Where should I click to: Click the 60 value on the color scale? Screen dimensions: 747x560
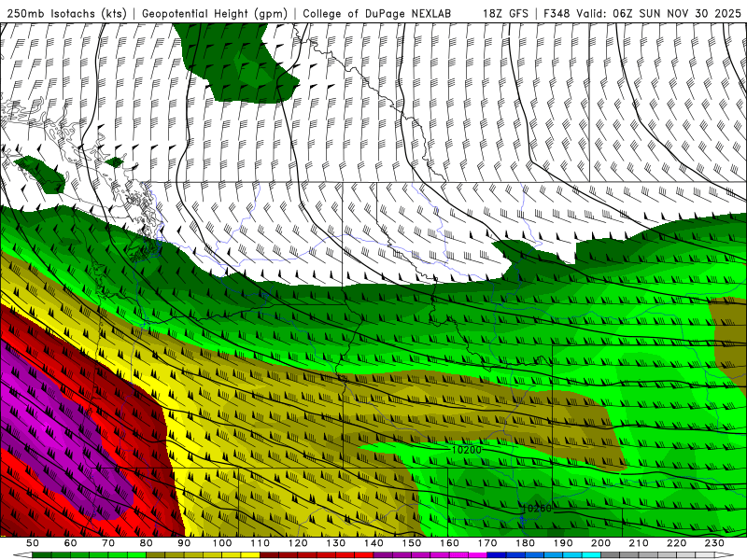pos(71,543)
